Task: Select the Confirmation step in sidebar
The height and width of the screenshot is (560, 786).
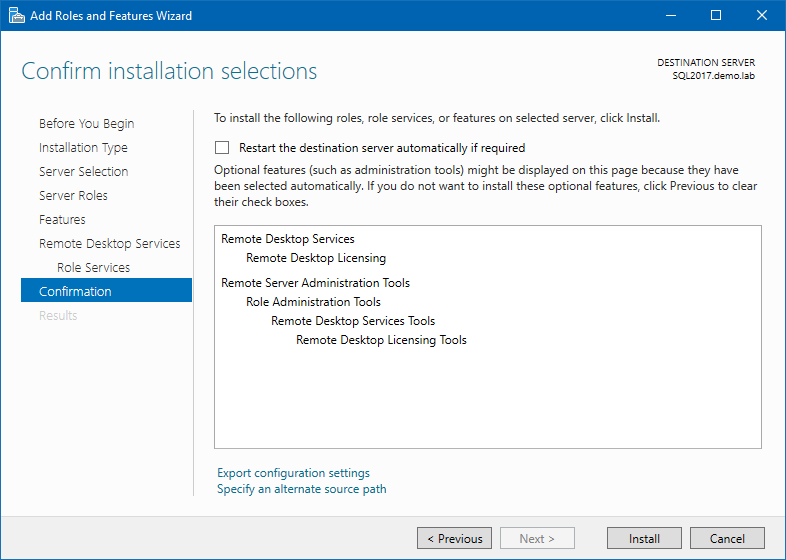Action: click(75, 292)
